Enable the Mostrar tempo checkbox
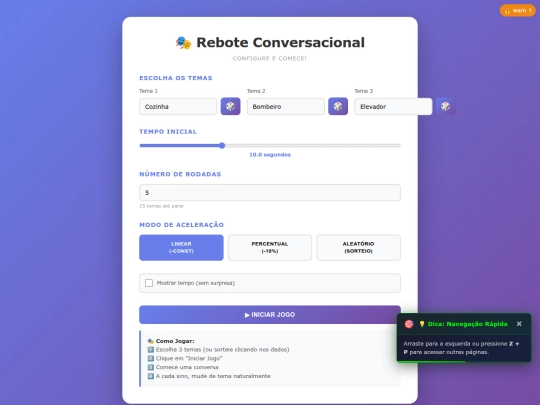The width and height of the screenshot is (540, 405). point(149,283)
